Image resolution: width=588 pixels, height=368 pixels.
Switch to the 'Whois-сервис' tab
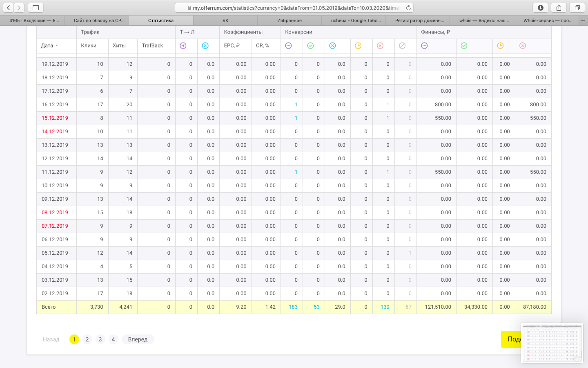(546, 20)
